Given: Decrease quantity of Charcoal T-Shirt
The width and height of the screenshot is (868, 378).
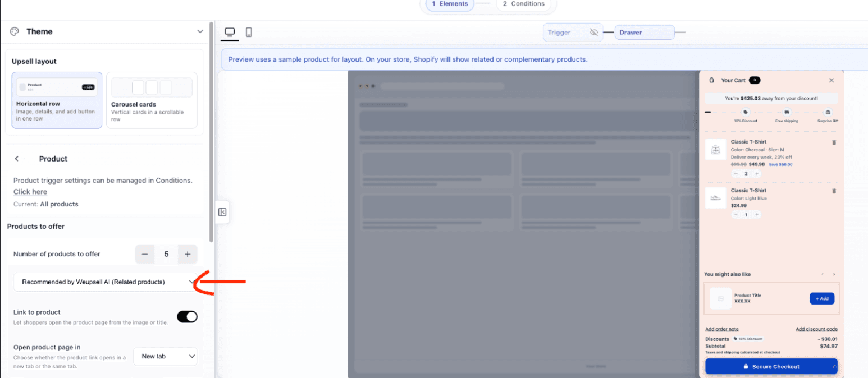Looking at the screenshot, I should 735,174.
